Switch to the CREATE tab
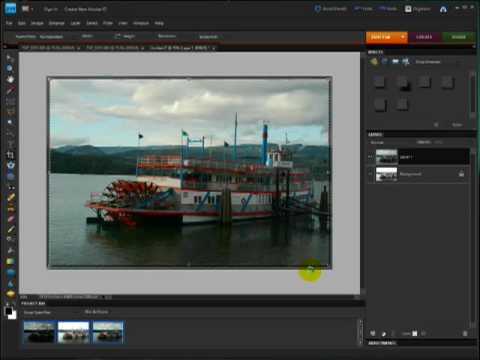 424,37
